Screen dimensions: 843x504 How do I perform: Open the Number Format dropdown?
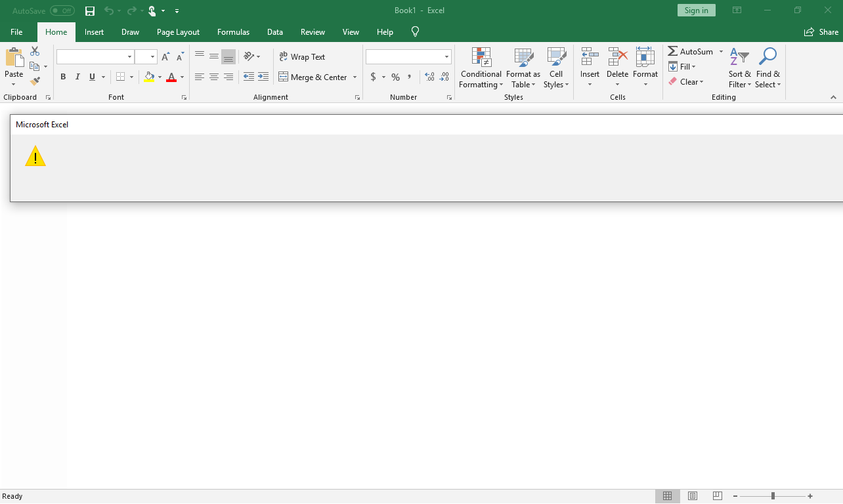tap(446, 57)
